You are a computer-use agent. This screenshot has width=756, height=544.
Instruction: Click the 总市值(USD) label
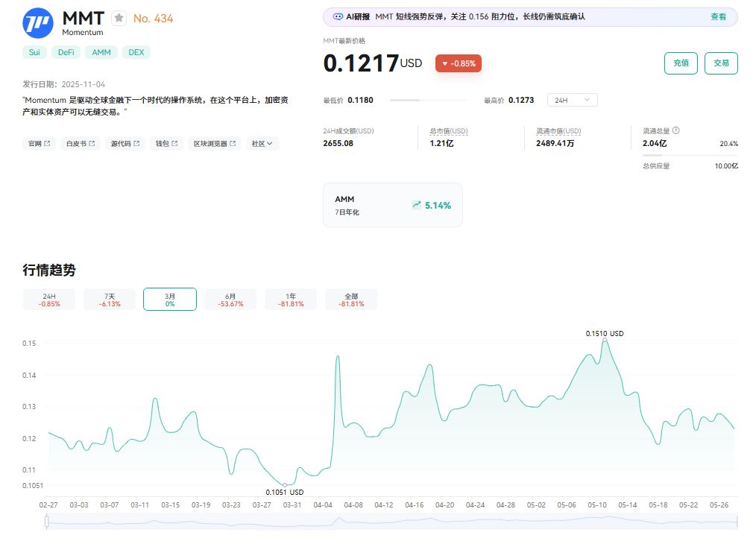pyautogui.click(x=448, y=131)
